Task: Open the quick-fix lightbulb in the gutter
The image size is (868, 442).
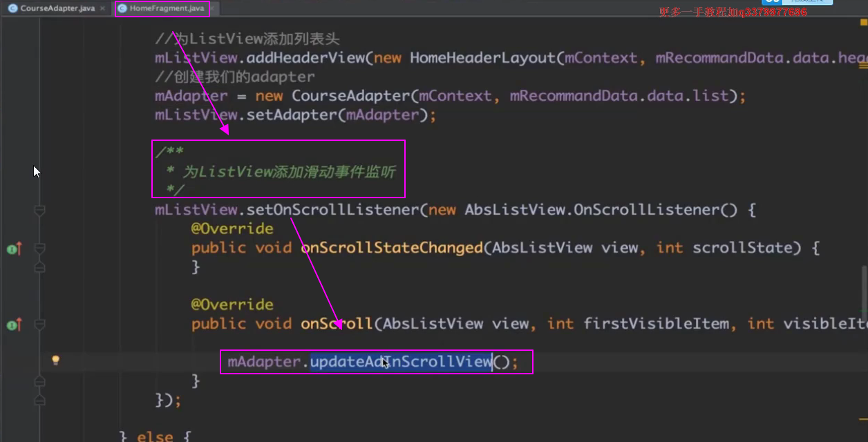Action: pyautogui.click(x=56, y=360)
